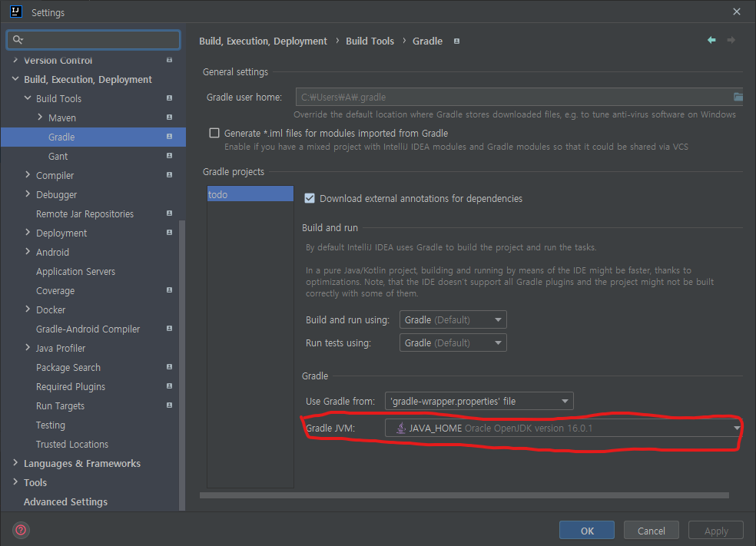Click the horizontal scrollbar below Gradle projects

point(464,495)
